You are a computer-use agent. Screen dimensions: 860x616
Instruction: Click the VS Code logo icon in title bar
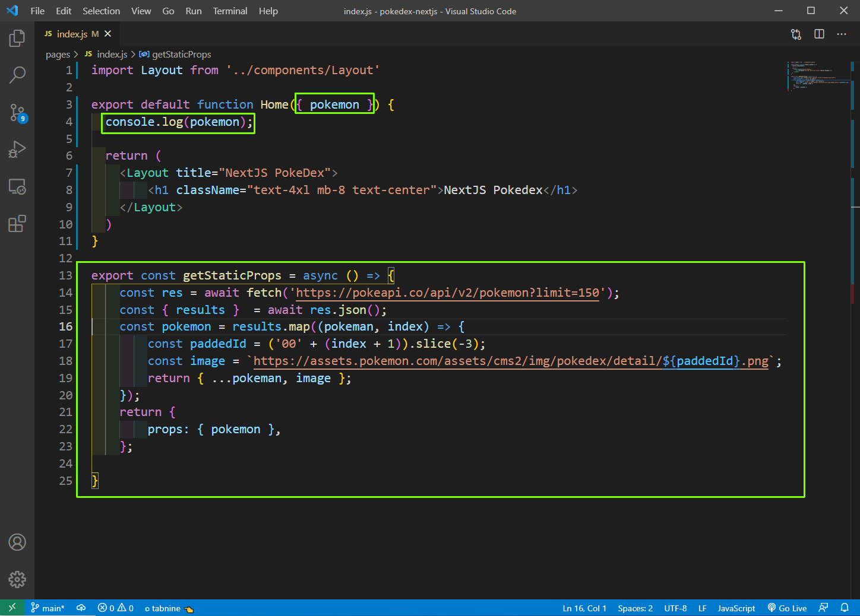point(12,11)
